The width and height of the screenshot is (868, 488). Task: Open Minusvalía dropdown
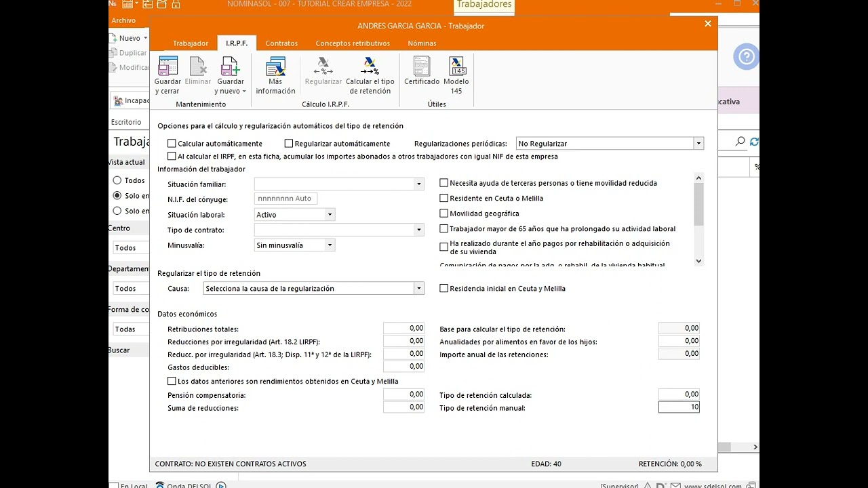pyautogui.click(x=330, y=245)
